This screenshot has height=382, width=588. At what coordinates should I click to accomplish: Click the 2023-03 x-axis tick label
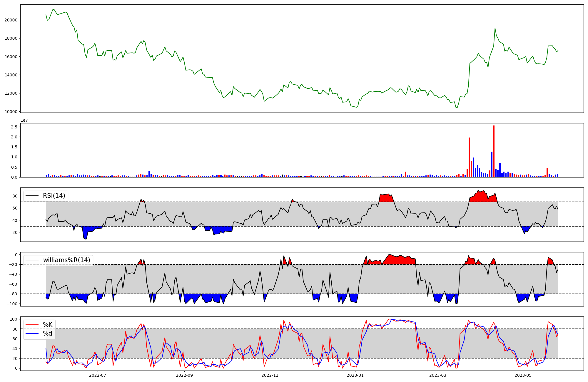tap(438, 375)
